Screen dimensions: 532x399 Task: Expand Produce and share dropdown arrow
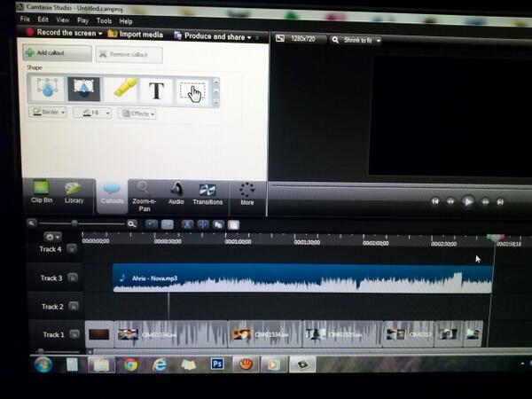click(249, 37)
